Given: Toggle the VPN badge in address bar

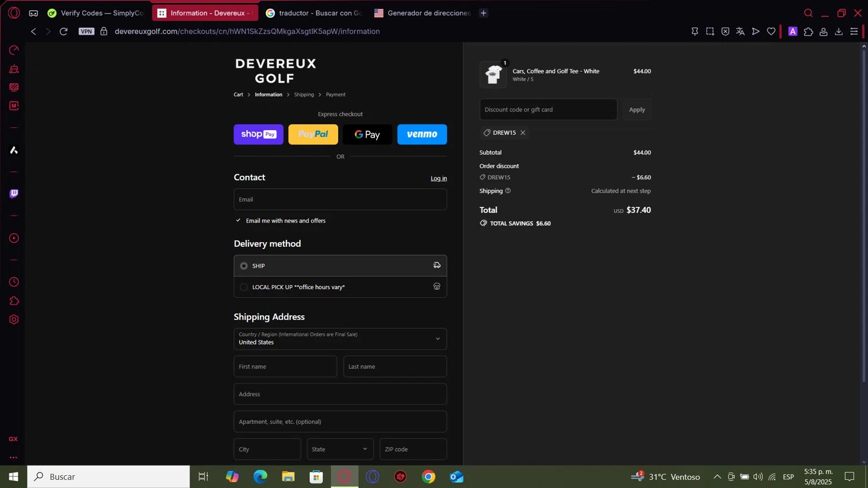Looking at the screenshot, I should [x=86, y=31].
